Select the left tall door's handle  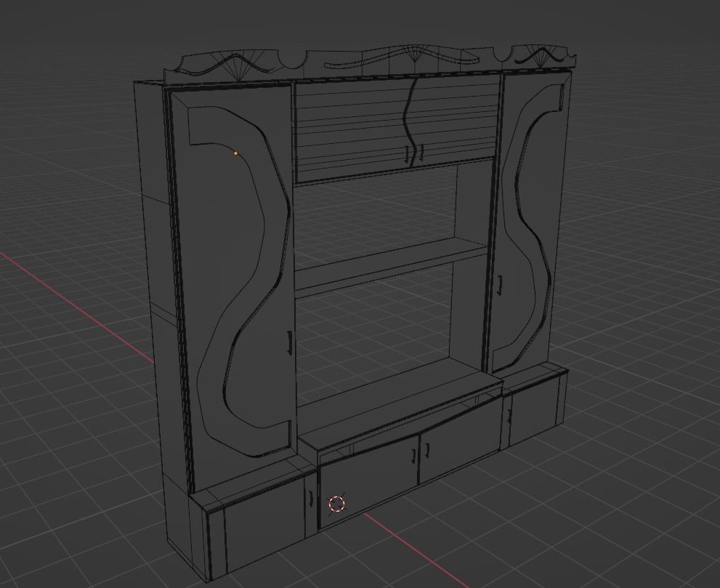290,342
